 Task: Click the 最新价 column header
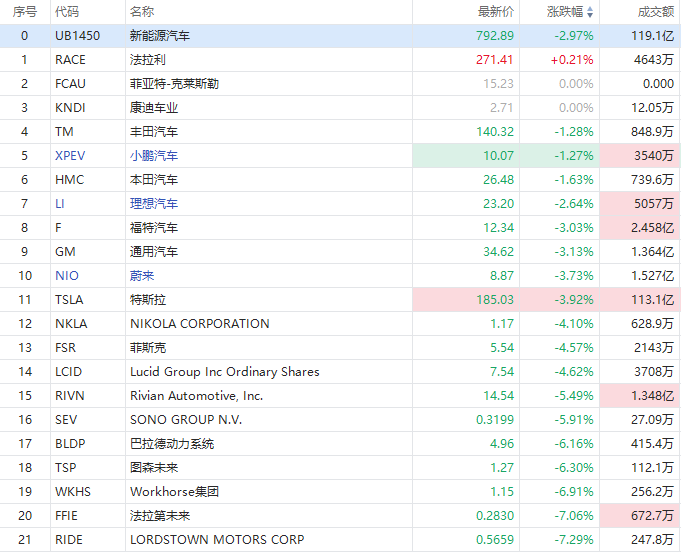pos(496,12)
